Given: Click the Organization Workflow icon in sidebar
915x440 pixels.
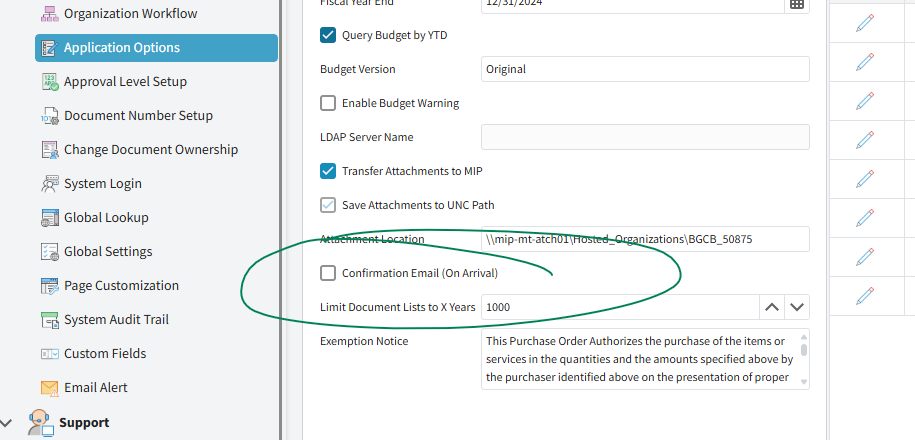Looking at the screenshot, I should (49, 14).
